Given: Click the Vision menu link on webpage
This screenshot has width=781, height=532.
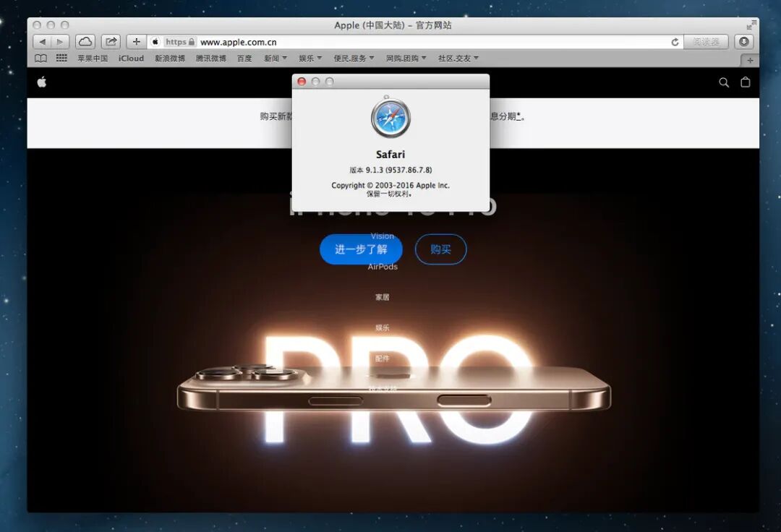Looking at the screenshot, I should pos(383,236).
